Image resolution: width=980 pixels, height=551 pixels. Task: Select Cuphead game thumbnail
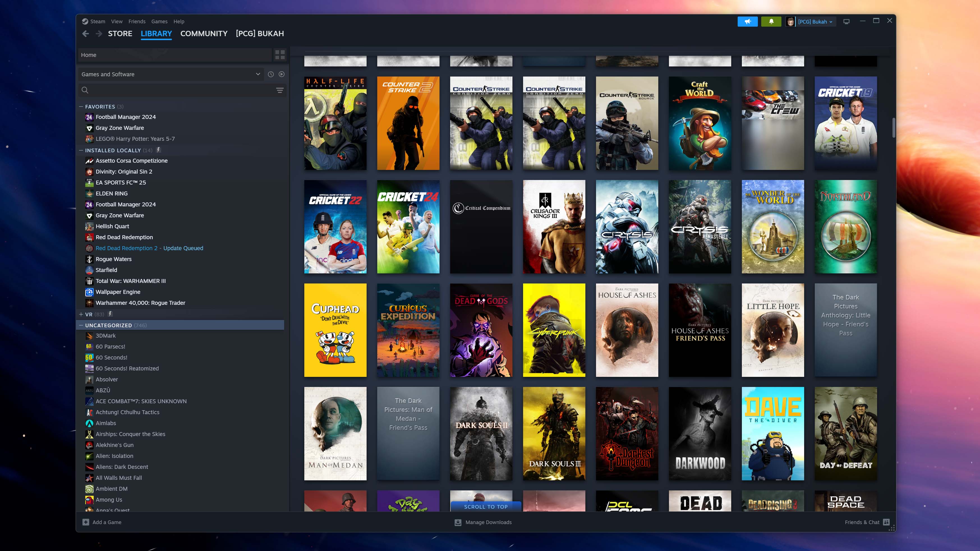[335, 330]
